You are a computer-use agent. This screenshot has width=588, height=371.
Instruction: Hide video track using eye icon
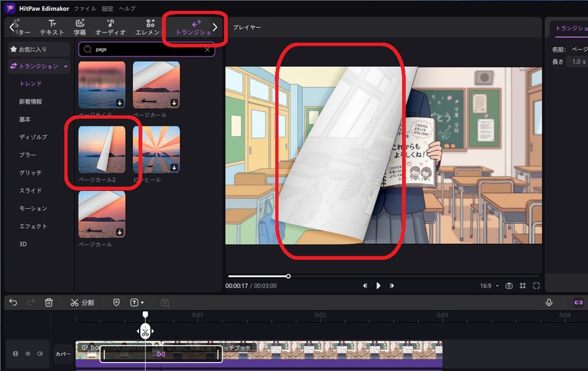[28, 354]
